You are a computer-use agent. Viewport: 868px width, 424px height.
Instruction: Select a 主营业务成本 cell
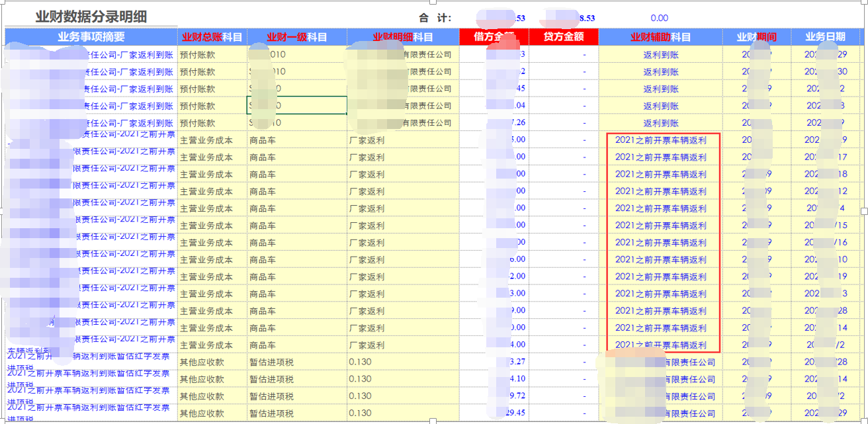coord(208,140)
